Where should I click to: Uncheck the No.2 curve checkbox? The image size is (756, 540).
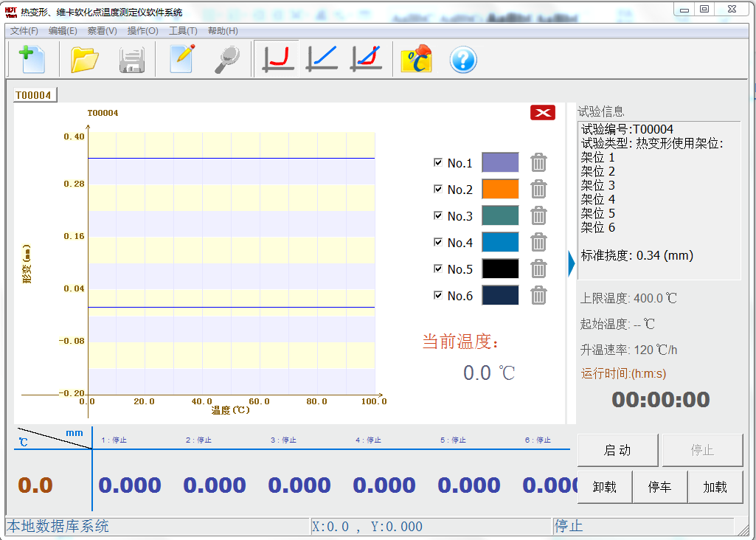[438, 189]
